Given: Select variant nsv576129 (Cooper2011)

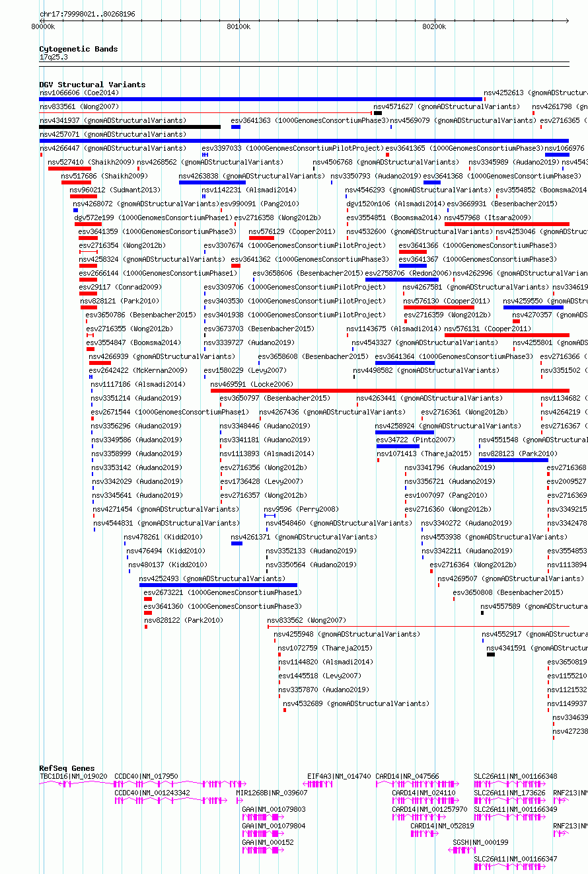Looking at the screenshot, I should [x=293, y=231].
